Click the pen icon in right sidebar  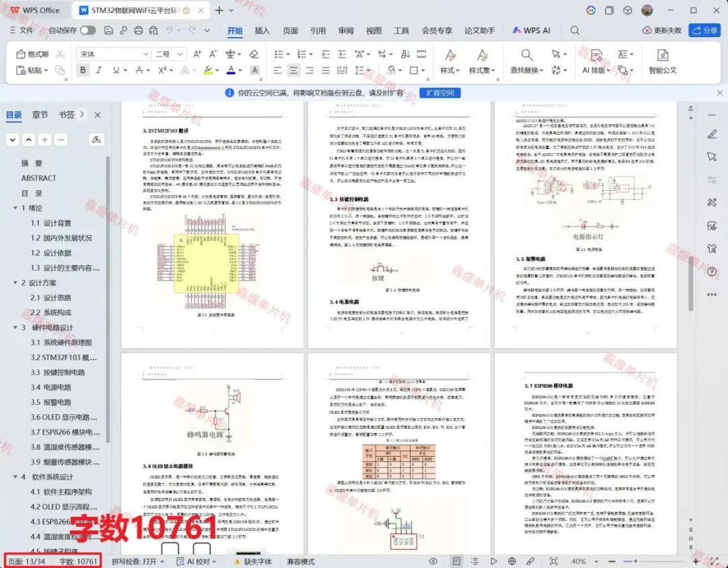[x=712, y=134]
